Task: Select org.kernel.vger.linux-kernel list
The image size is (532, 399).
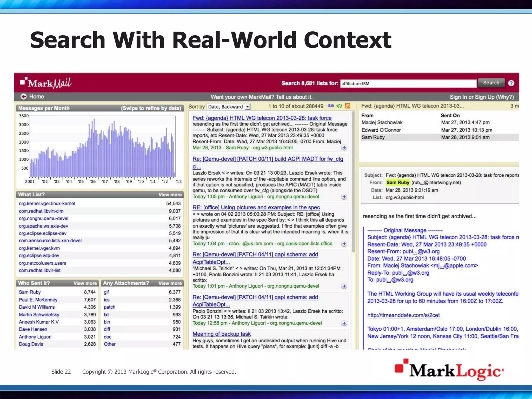Action: pyautogui.click(x=47, y=203)
